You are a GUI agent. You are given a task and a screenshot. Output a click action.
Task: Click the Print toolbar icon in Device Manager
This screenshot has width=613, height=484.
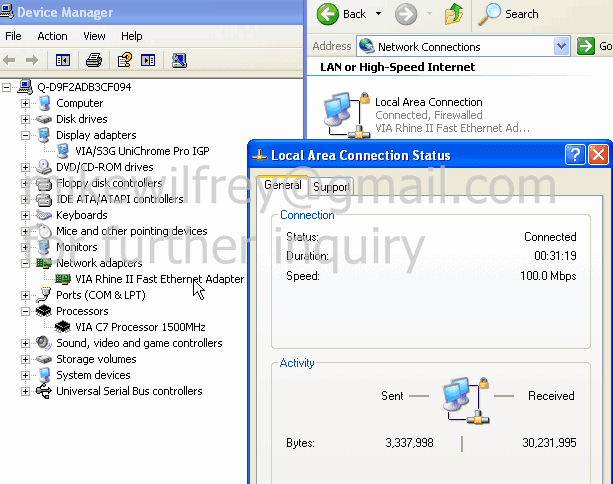94,60
